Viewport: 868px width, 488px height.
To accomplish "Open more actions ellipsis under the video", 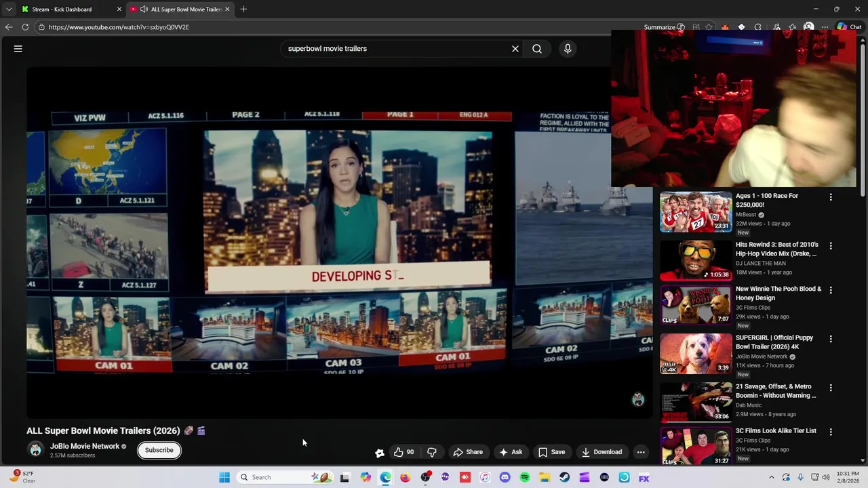I will coord(641,452).
